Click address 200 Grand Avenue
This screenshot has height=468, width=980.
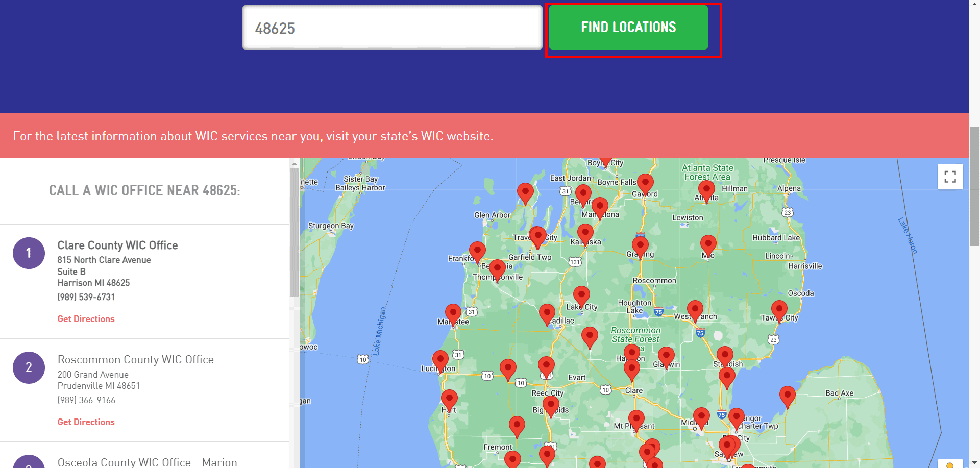(x=93, y=375)
